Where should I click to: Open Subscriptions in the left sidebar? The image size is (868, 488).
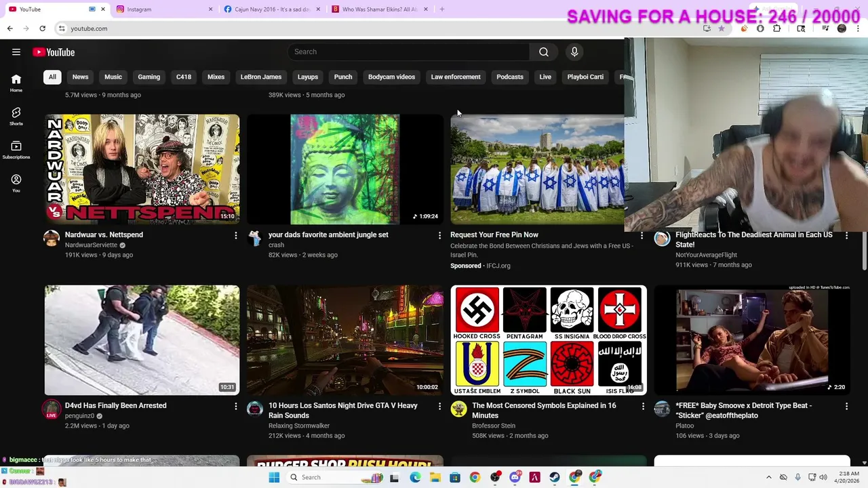click(x=16, y=150)
